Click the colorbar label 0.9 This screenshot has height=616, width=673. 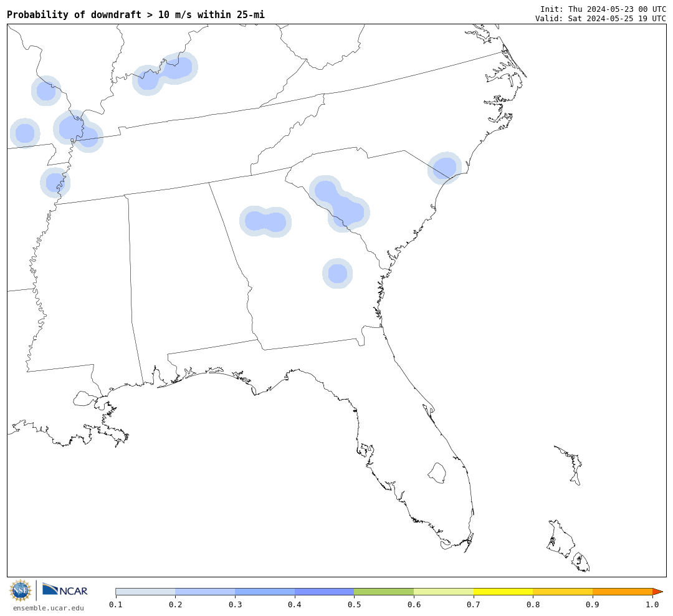tap(593, 605)
